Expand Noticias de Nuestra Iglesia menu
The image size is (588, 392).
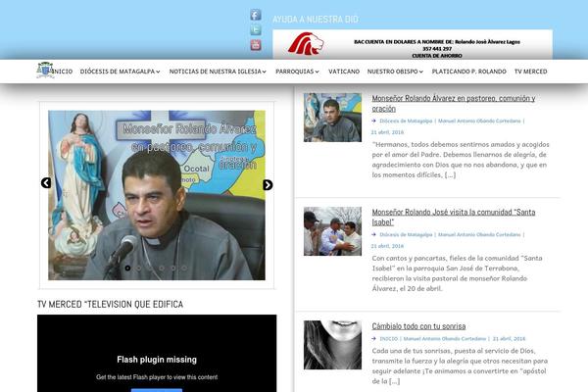point(218,72)
